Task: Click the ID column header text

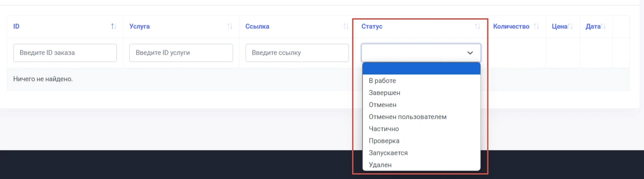Action: pyautogui.click(x=16, y=27)
